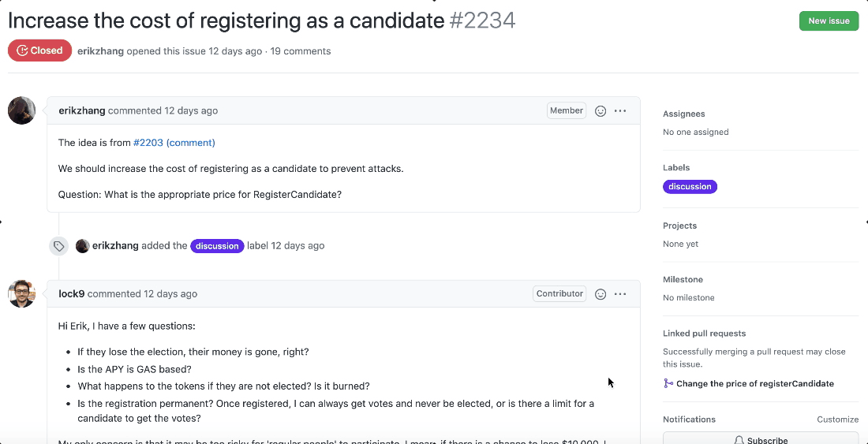868x444 pixels.
Task: Customize notification settings
Action: 837,420
